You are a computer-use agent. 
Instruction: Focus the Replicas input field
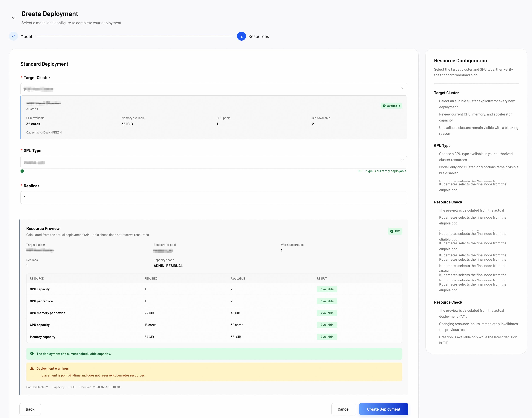click(214, 197)
